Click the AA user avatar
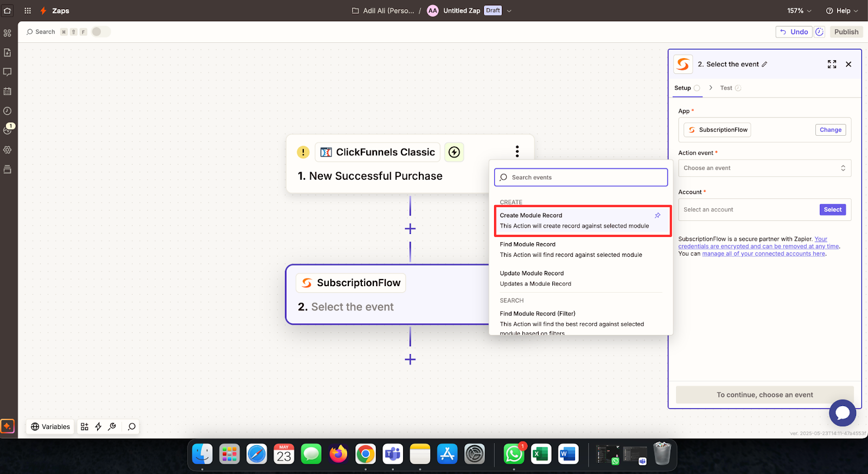Viewport: 868px width, 474px height. pos(432,11)
